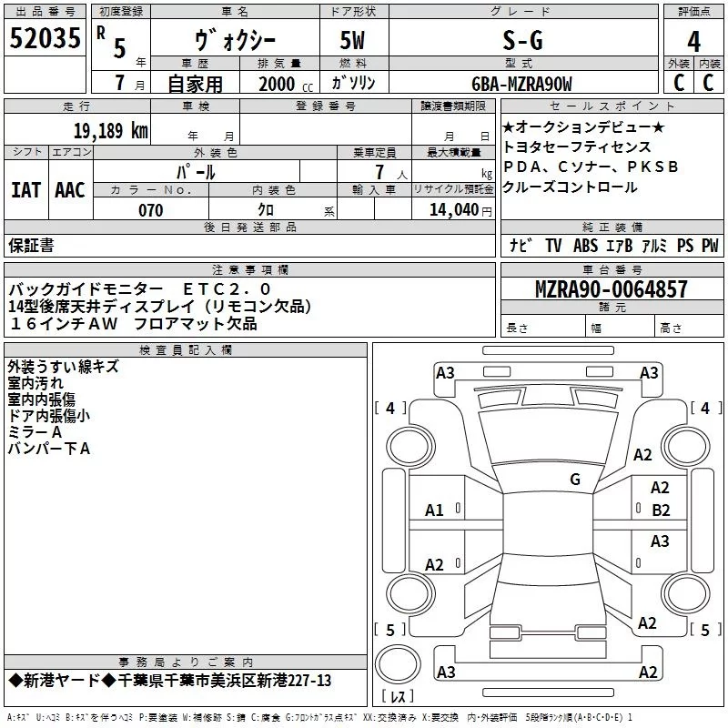Select the exterior color パール
The width and height of the screenshot is (728, 728).
(x=196, y=172)
